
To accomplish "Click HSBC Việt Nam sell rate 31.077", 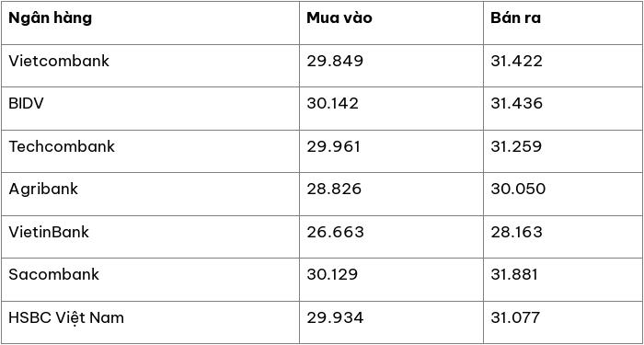I will pos(515,318).
